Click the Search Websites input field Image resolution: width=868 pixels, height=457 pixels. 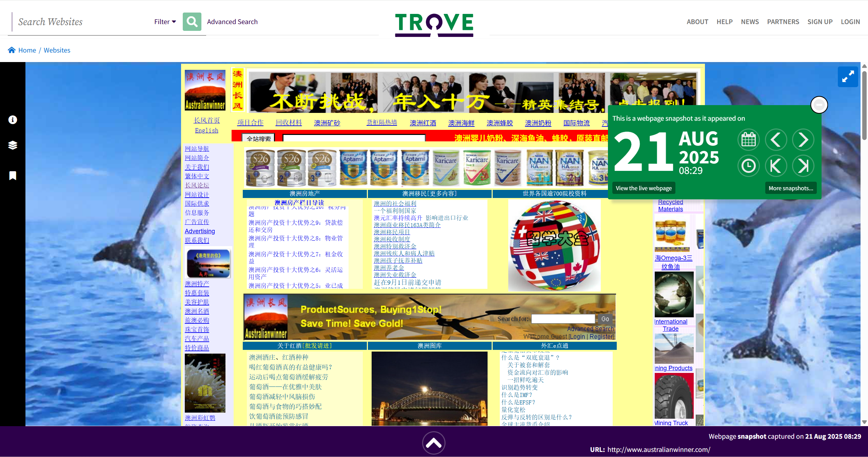81,22
